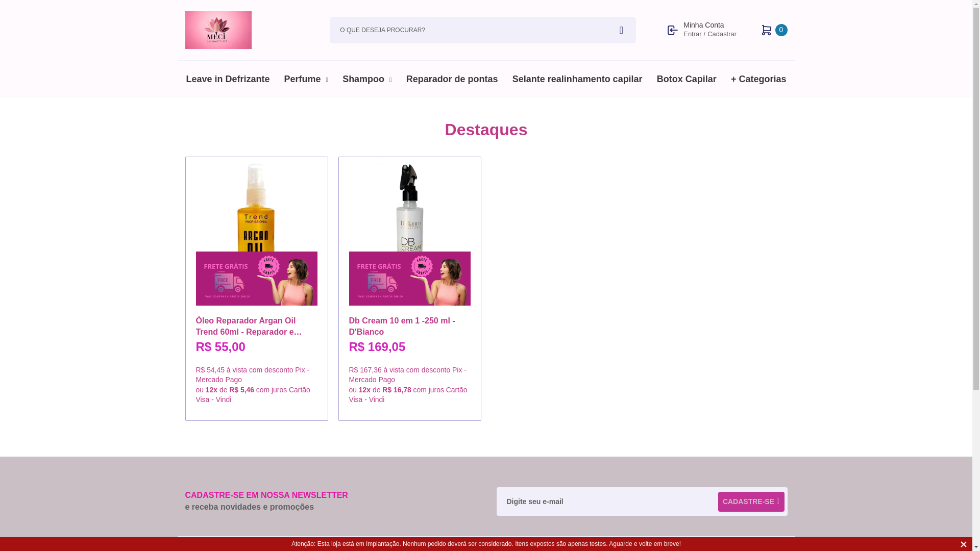Click the Meci Cosmetics logo

coord(218,30)
